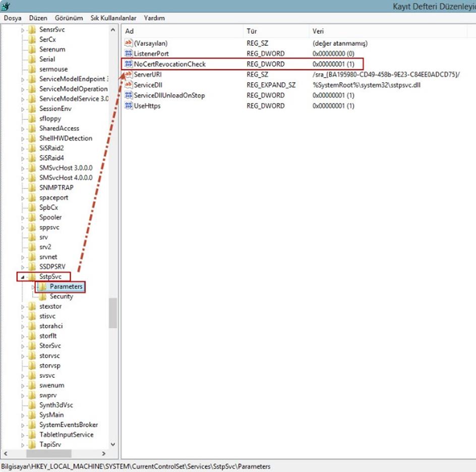
Task: Select the ListenerPort DWORD icon
Action: coord(129,53)
